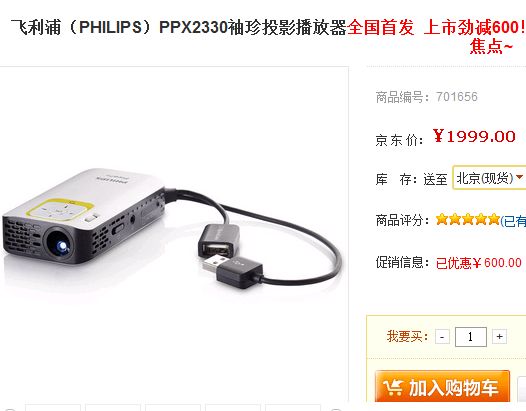Click the quantity input field showing 1
This screenshot has width=526, height=411.
tap(471, 337)
